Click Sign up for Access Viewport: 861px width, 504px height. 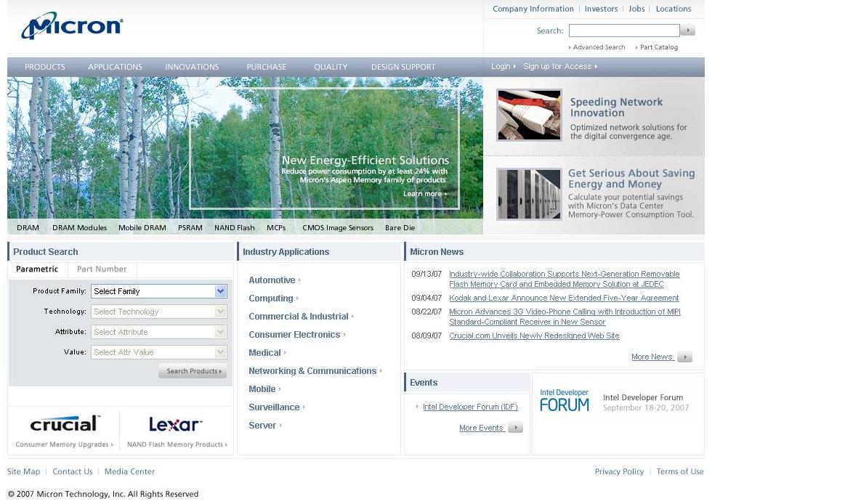(560, 66)
